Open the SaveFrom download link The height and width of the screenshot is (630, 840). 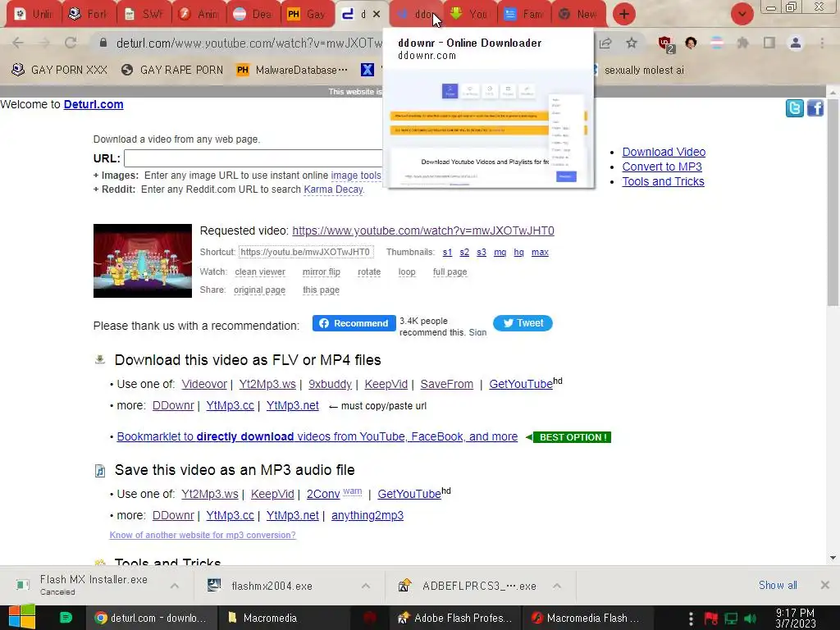[x=447, y=384]
